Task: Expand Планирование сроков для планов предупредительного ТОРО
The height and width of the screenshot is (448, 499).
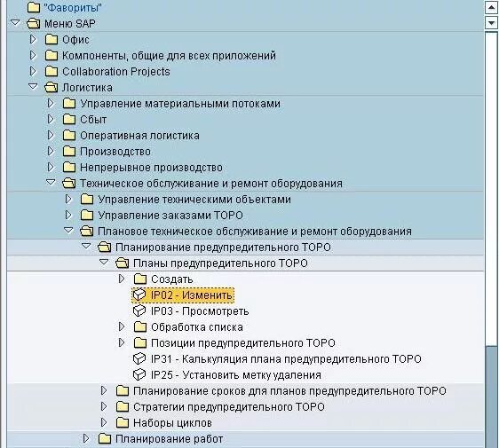Action: tap(104, 390)
